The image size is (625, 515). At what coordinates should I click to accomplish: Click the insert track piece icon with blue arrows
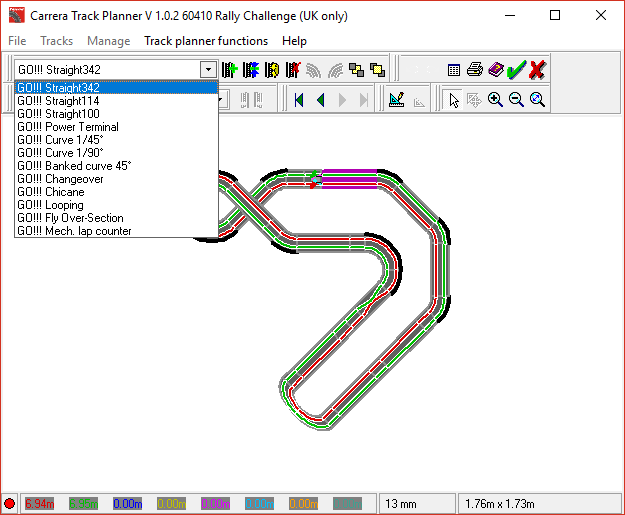pyautogui.click(x=251, y=70)
